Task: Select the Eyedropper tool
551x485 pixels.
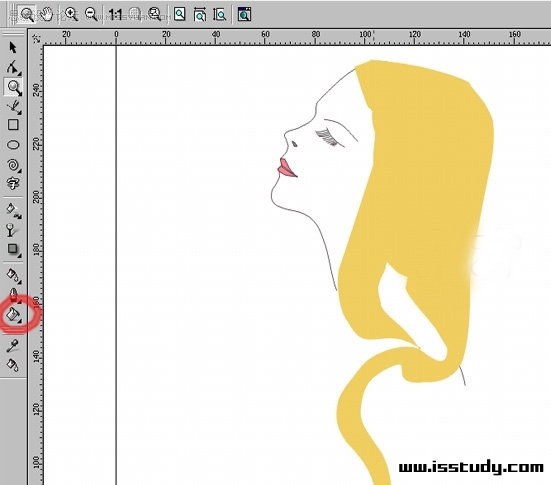Action: (13, 346)
